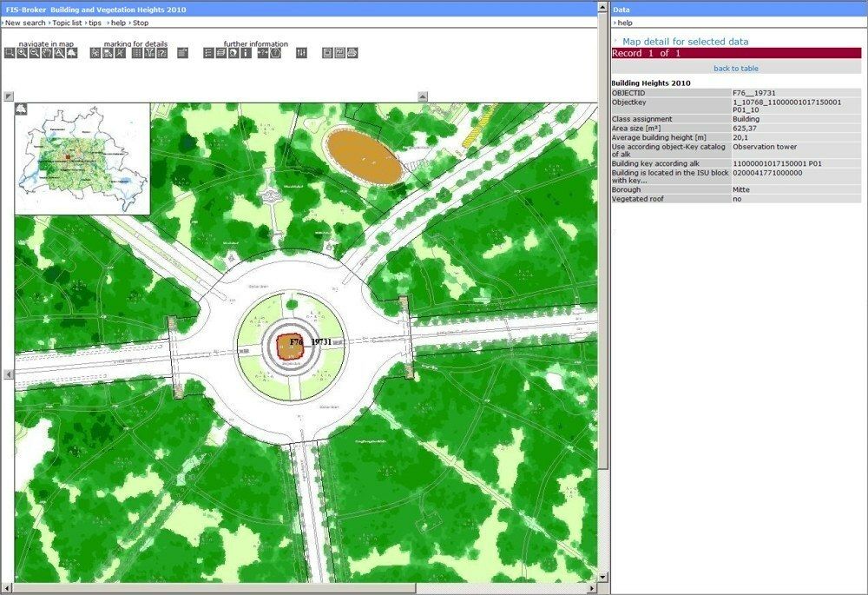Activate the zoom in magnifier tool
Image resolution: width=868 pixels, height=595 pixels.
(x=23, y=53)
